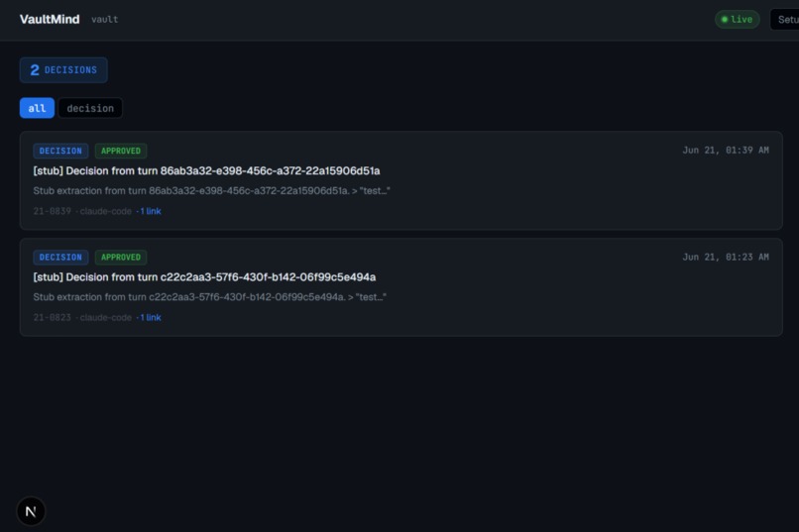Open the Next.js dev tools N icon

(x=31, y=511)
